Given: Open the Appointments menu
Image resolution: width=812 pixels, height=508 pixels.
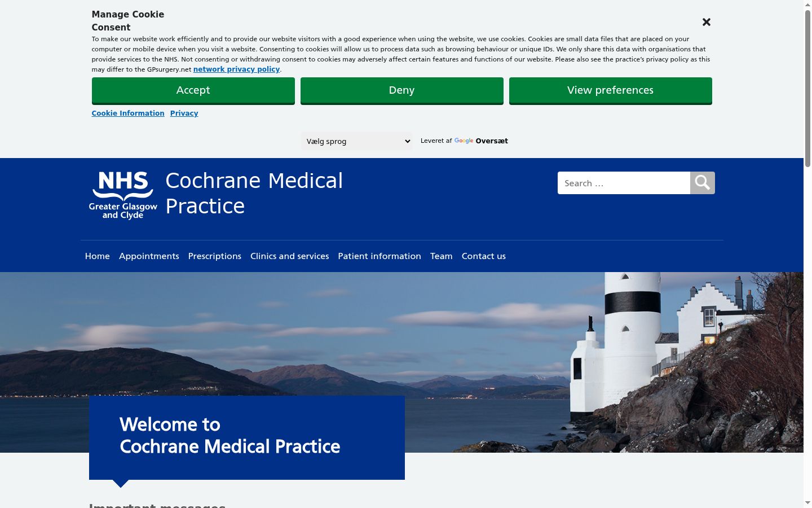Looking at the screenshot, I should [x=149, y=256].
